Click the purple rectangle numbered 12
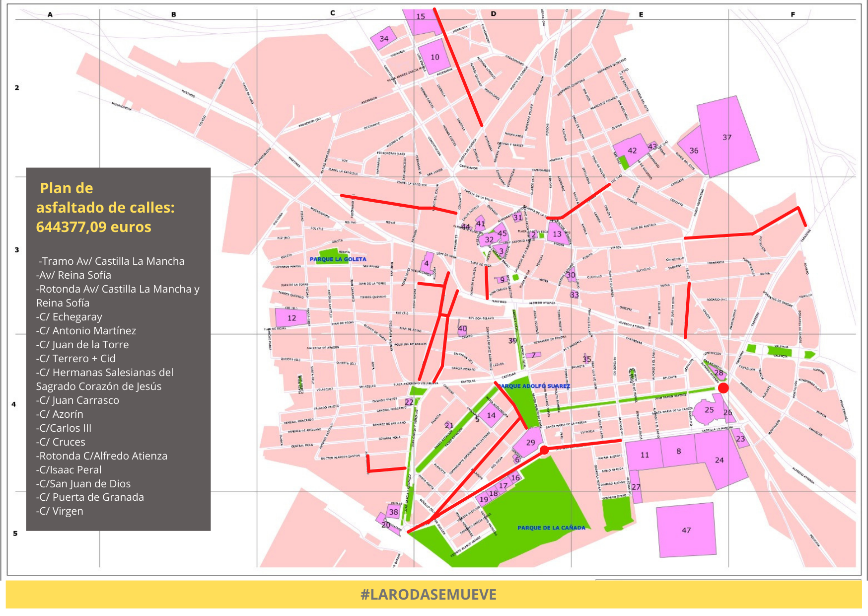The image size is (868, 616). click(x=291, y=318)
